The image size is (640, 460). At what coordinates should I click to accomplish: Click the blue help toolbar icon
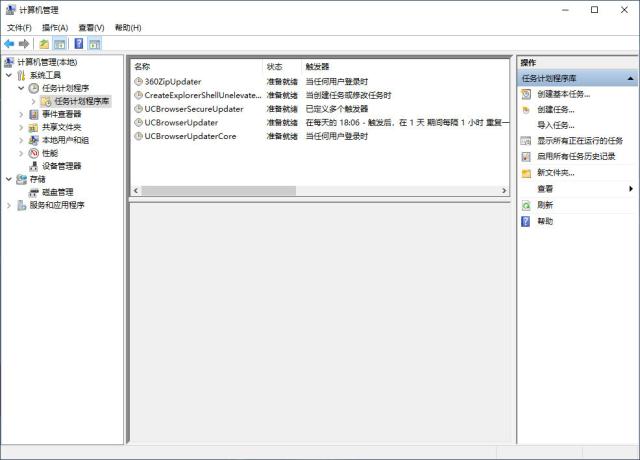[79, 44]
